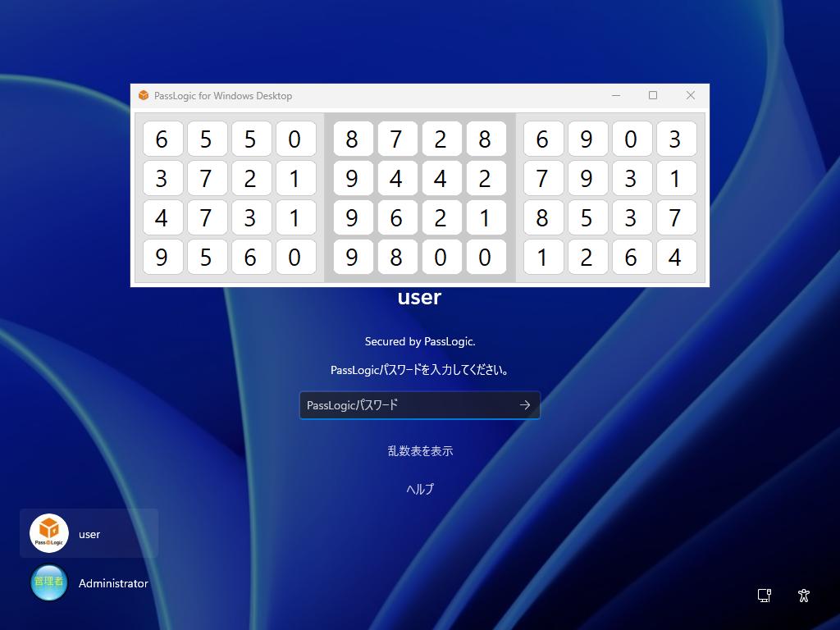Click 7 in the right block's second row
Viewport: 840px width, 630px height.
pos(543,178)
